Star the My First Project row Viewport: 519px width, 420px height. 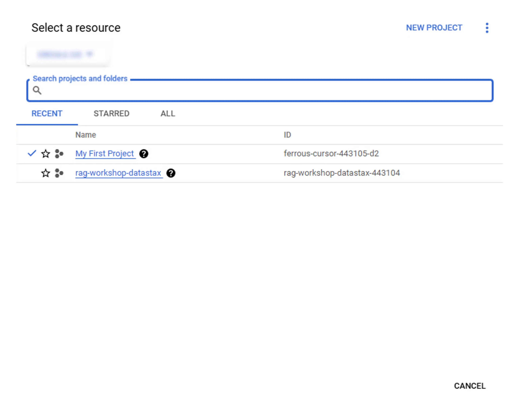(x=45, y=154)
